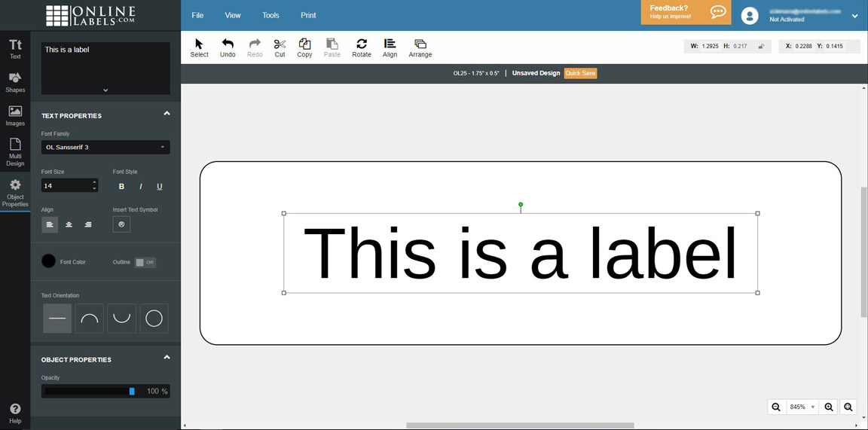The height and width of the screenshot is (430, 868).
Task: Toggle underline font style
Action: 160,187
